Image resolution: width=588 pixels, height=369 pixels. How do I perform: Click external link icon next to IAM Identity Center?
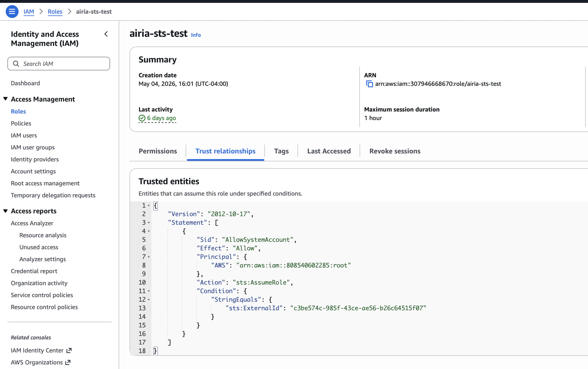pos(69,350)
